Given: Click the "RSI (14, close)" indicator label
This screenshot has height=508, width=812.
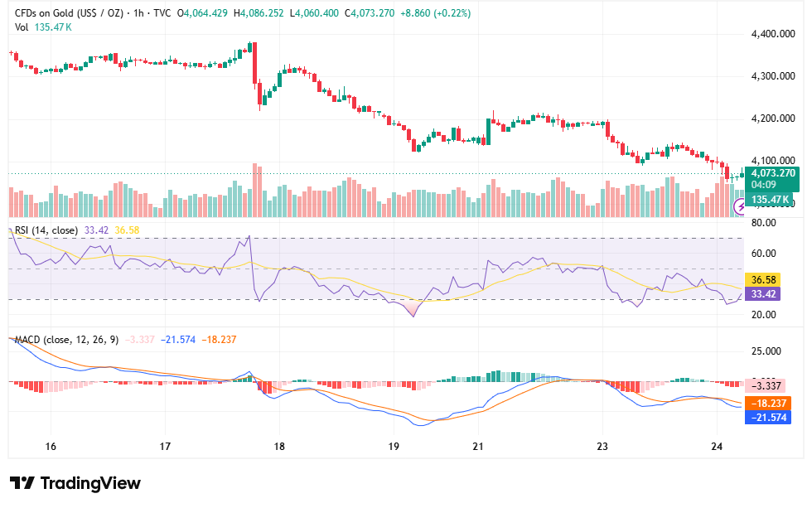Looking at the screenshot, I should 46,230.
